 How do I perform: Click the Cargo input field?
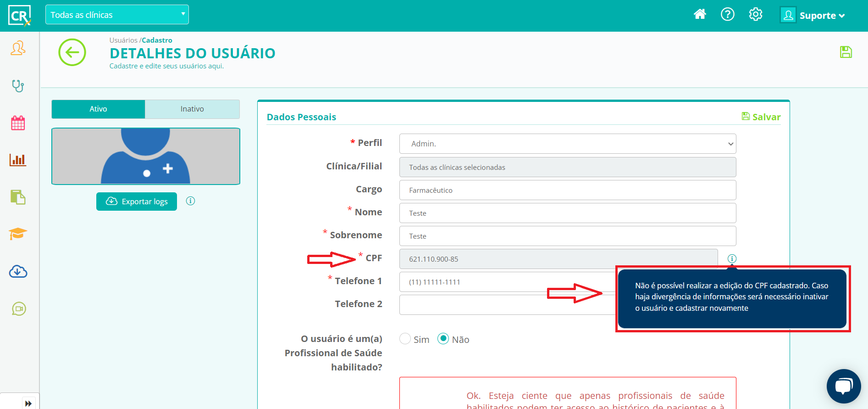[567, 190]
